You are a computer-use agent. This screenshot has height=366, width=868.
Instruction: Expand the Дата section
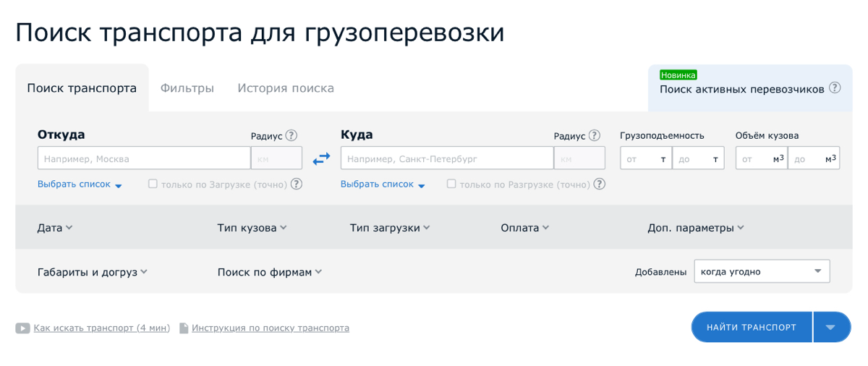(x=55, y=228)
